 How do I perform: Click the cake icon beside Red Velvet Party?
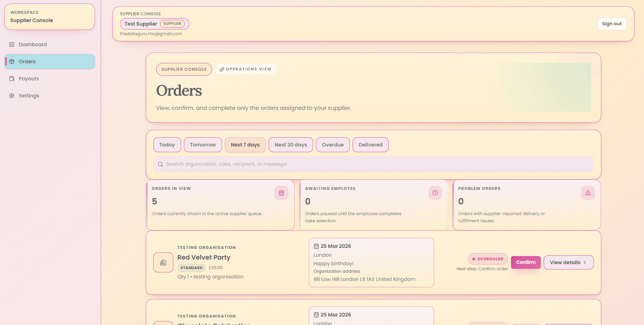163,262
